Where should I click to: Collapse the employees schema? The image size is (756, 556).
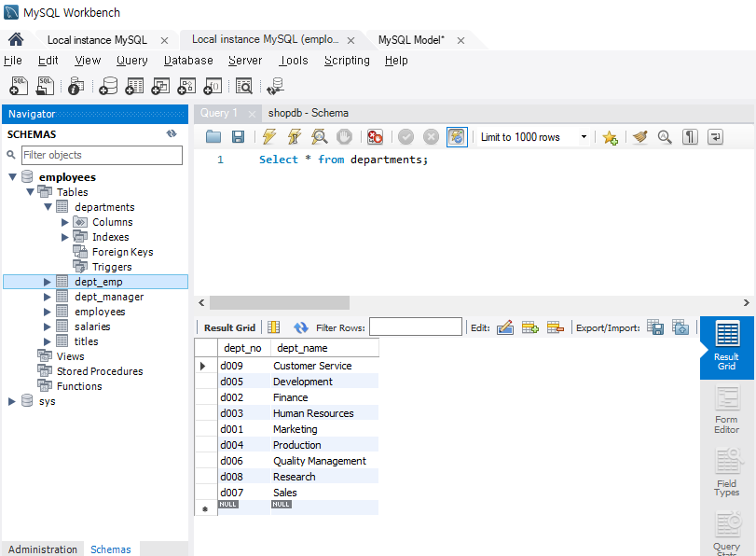(12, 177)
